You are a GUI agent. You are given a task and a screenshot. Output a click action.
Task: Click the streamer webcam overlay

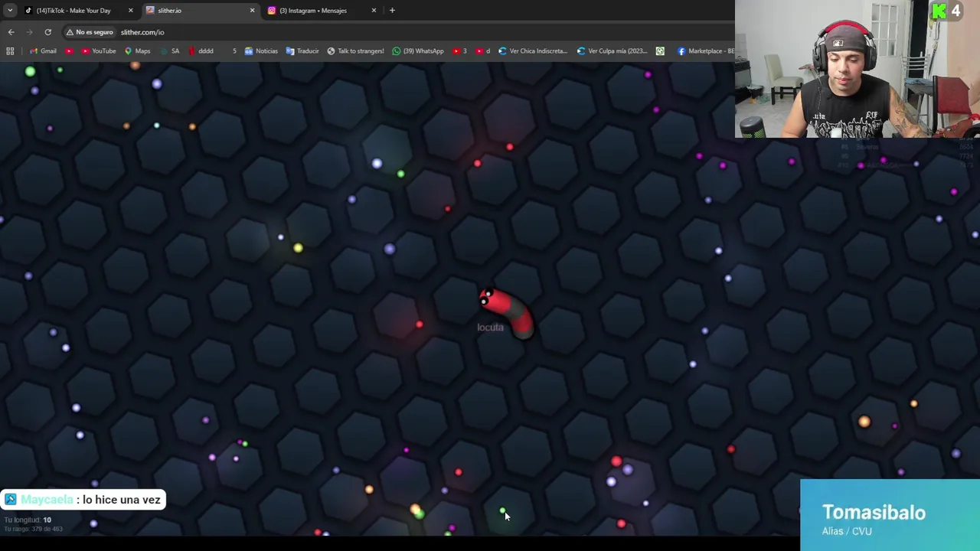click(857, 69)
